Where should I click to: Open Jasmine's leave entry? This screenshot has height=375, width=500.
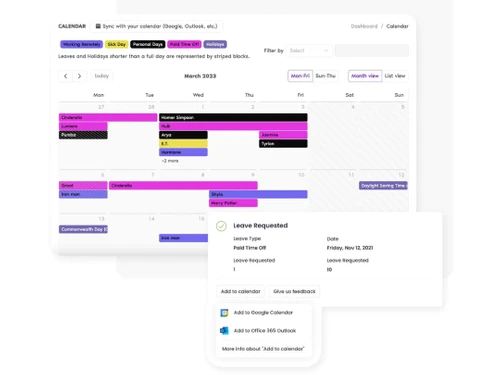283,135
